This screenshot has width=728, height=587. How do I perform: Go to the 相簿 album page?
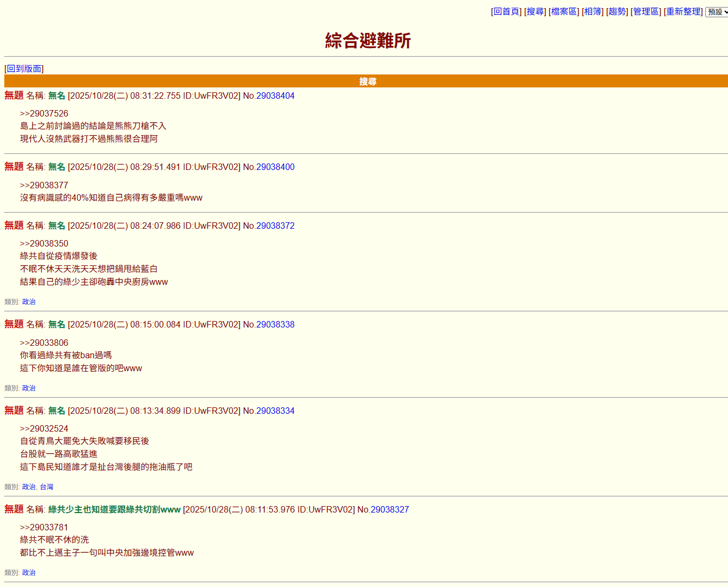coord(593,11)
